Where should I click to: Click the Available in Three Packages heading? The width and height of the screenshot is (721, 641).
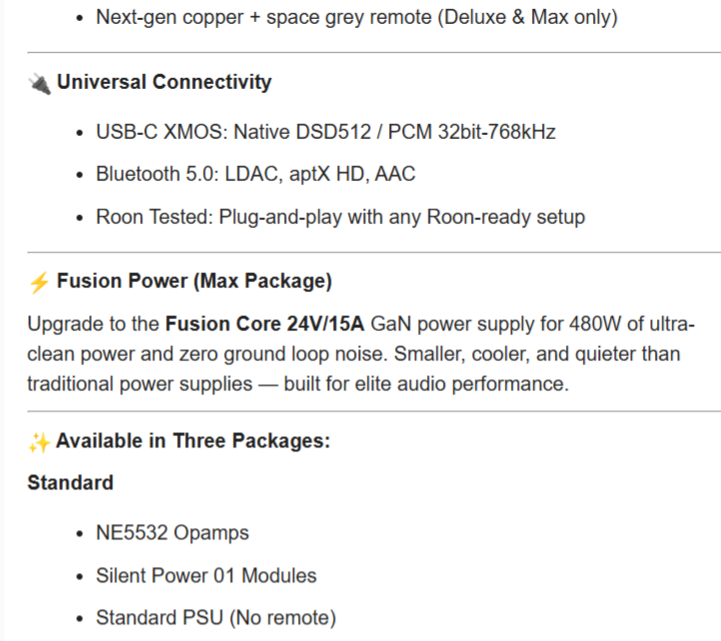[193, 440]
